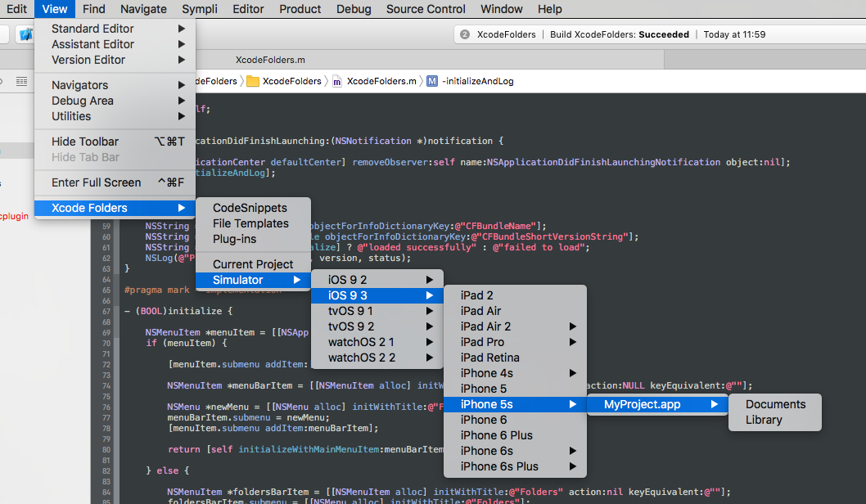Open the Edit menu
This screenshot has height=504, width=866.
click(16, 9)
